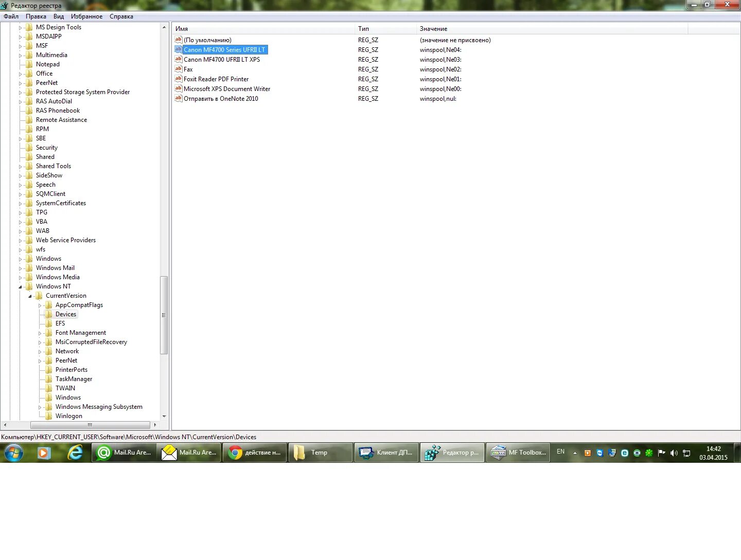The height and width of the screenshot is (560, 741).
Task: Expand the Font Management key
Action: [x=40, y=333]
